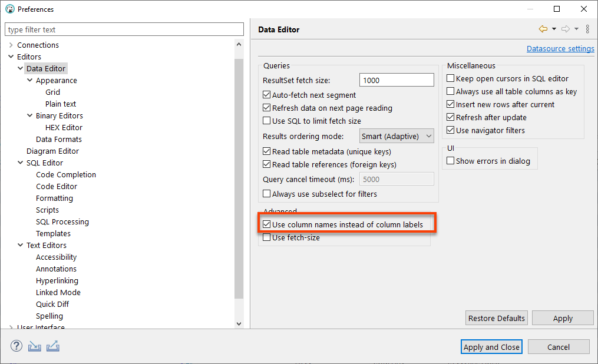Open the HEX Editor preferences page
598x364 pixels.
[64, 127]
